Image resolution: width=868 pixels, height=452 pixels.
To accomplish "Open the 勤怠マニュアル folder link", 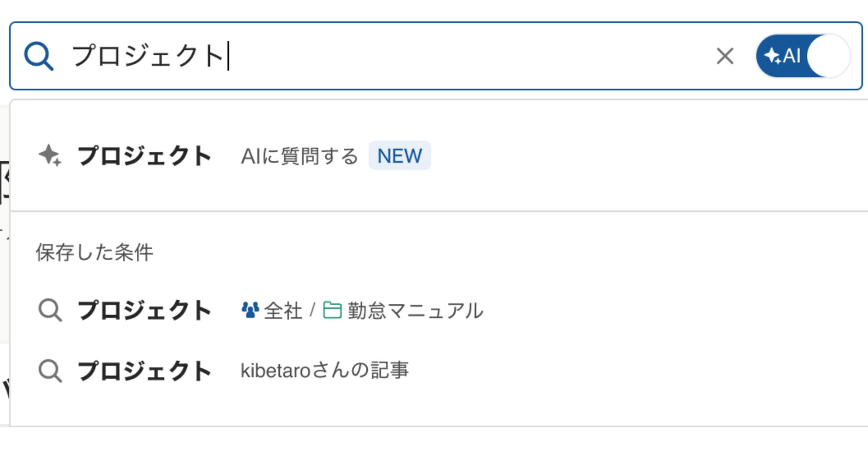I will pyautogui.click(x=417, y=311).
